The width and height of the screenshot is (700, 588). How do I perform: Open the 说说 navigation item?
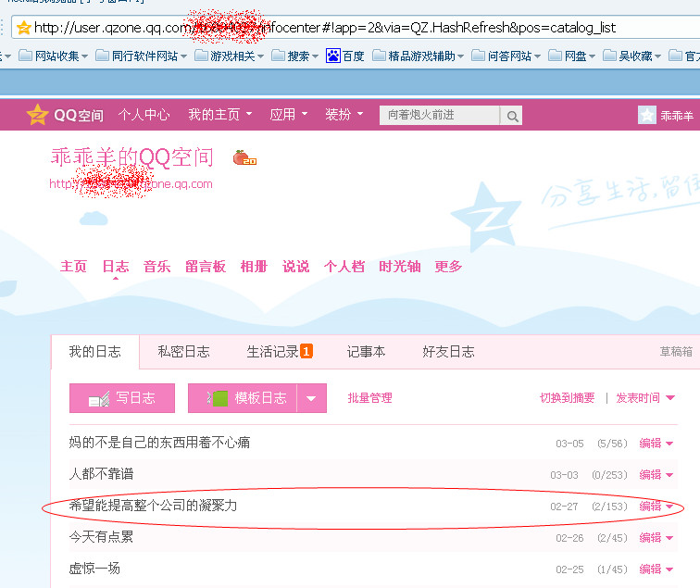coord(295,267)
